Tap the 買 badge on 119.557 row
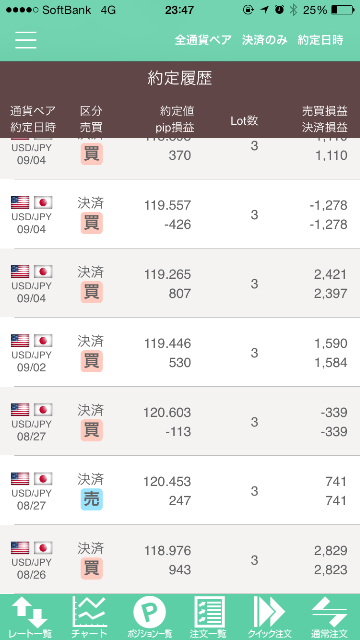 [91, 223]
